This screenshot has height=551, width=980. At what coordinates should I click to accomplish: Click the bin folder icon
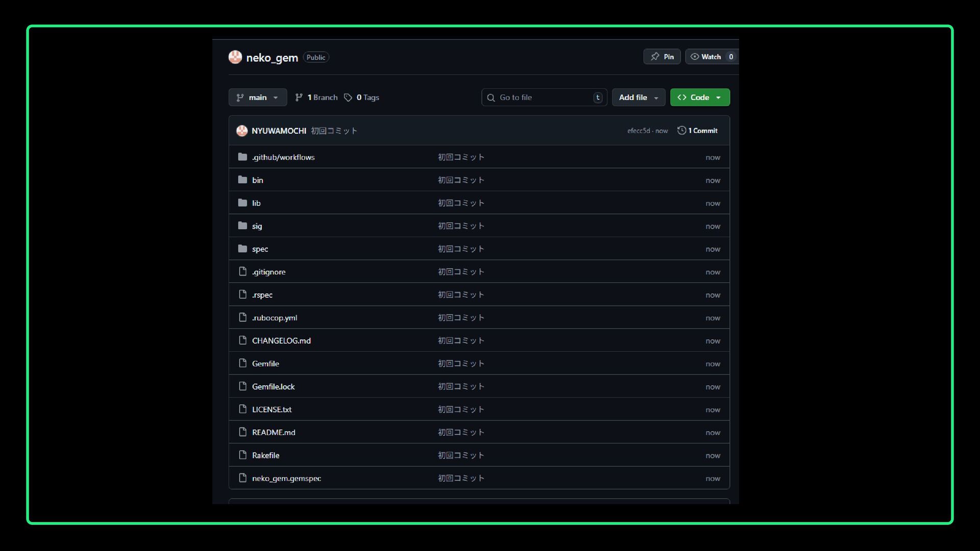click(x=242, y=180)
